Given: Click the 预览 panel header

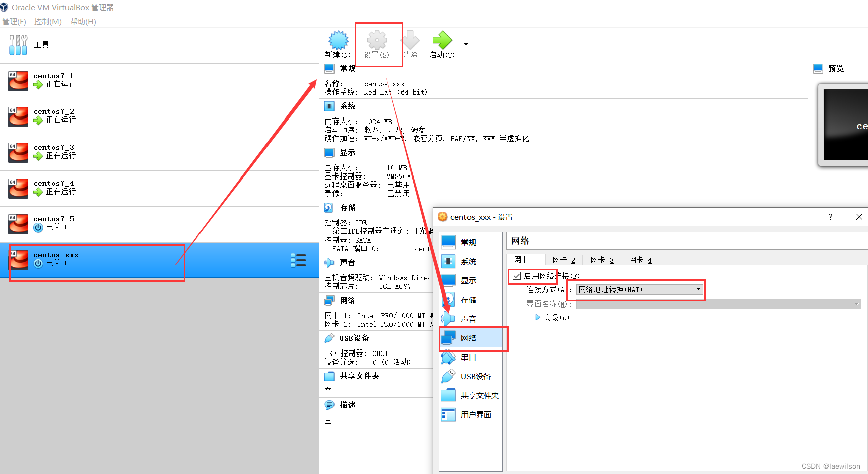Looking at the screenshot, I should click(836, 68).
